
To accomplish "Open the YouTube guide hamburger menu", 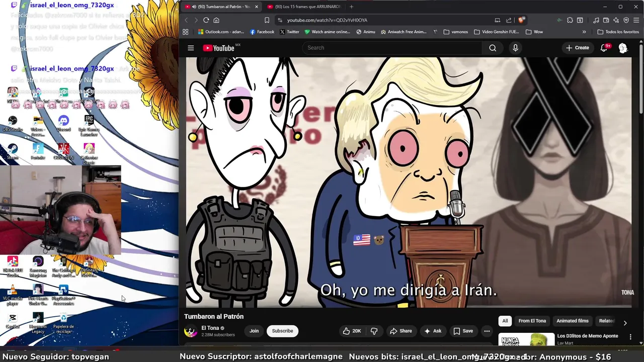I will (191, 48).
